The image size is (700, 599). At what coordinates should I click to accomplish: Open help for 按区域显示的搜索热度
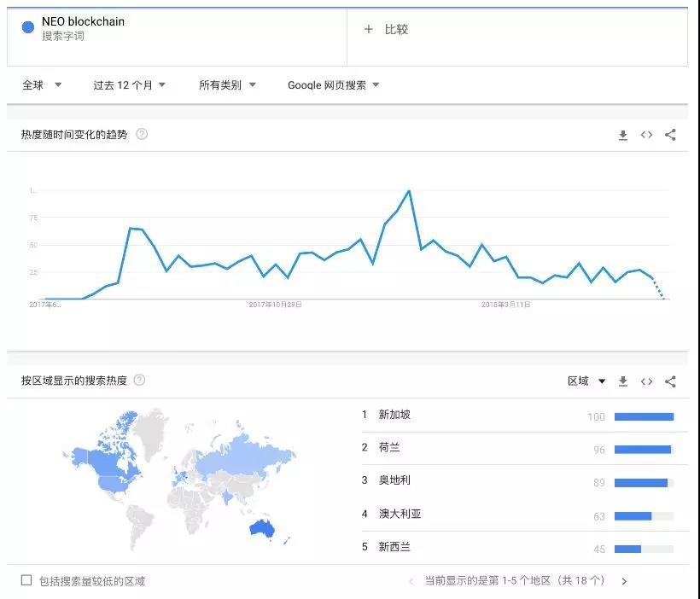tap(139, 381)
